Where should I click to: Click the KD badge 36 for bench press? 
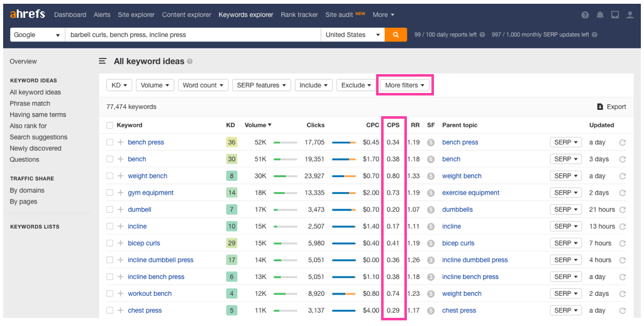tap(231, 143)
